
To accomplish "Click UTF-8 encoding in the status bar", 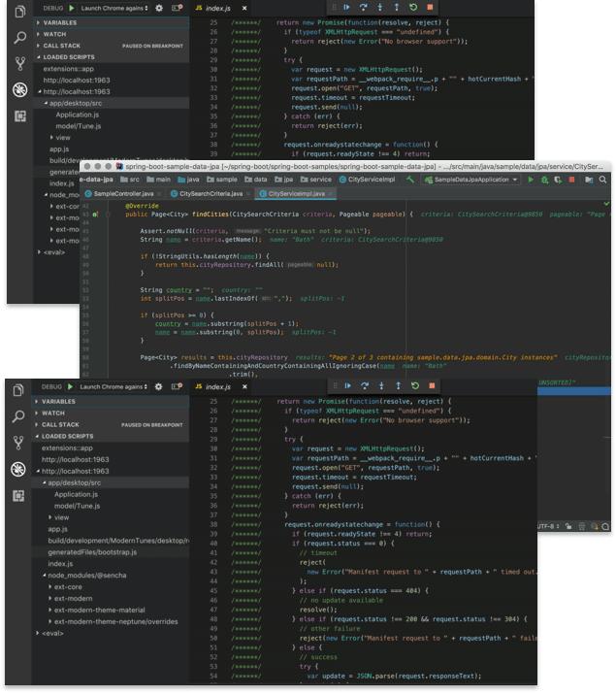I will coord(549,526).
